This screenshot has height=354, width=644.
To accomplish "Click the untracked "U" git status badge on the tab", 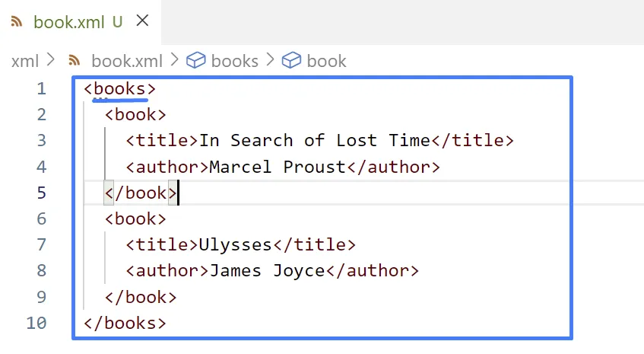I will point(117,22).
